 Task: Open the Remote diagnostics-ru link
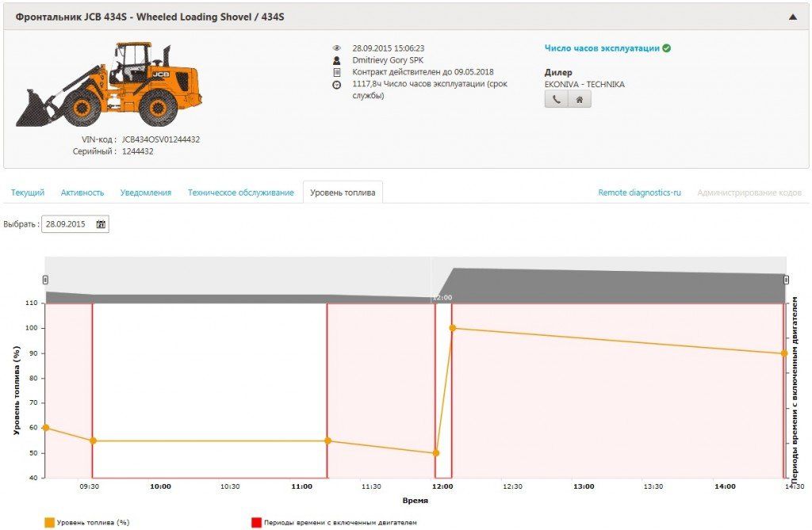(x=639, y=193)
